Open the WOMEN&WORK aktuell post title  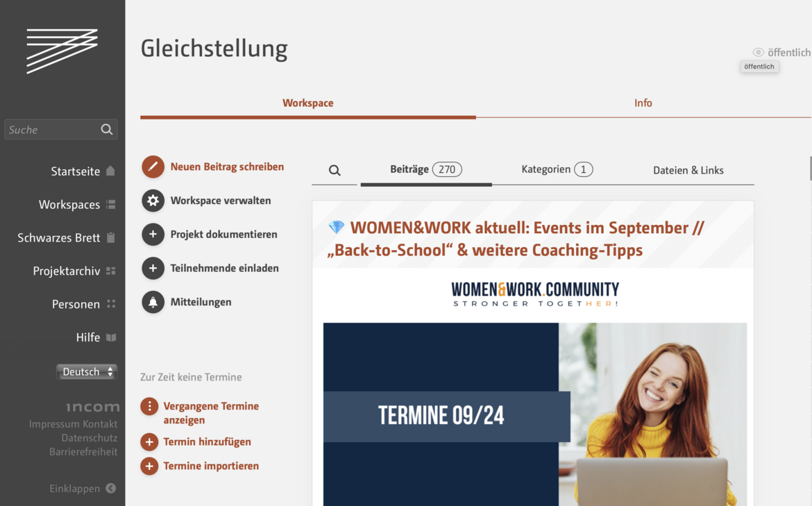coord(515,239)
